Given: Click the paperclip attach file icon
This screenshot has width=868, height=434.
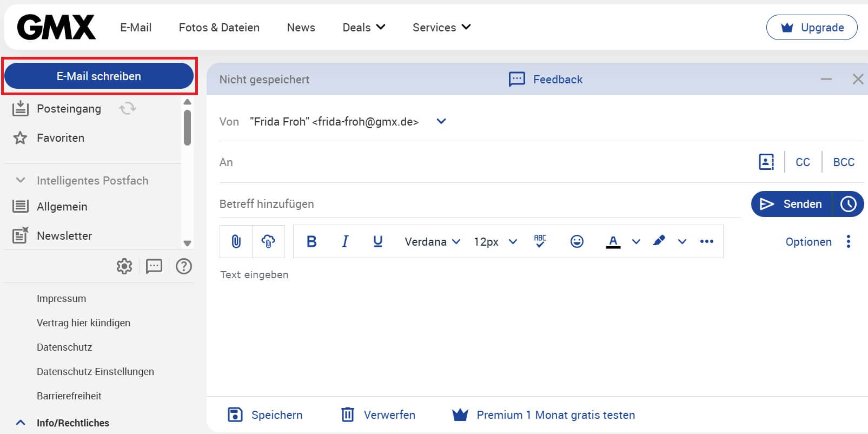Looking at the screenshot, I should pos(236,241).
